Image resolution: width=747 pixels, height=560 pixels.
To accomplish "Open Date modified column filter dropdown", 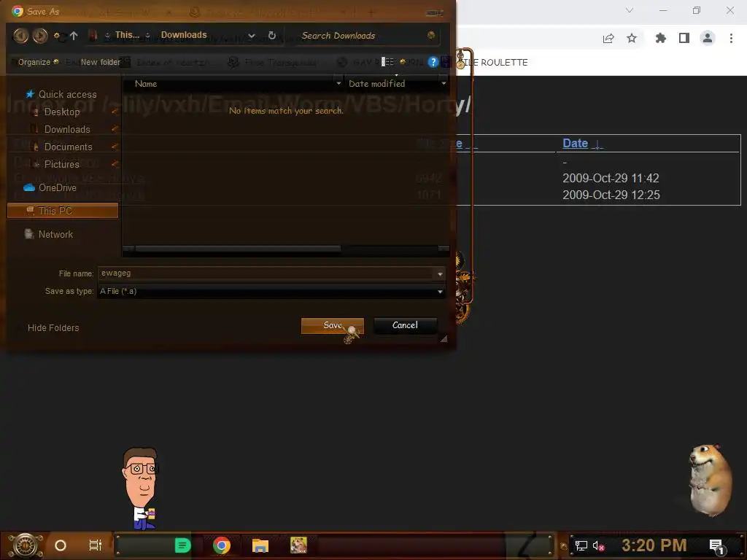I will [x=444, y=84].
